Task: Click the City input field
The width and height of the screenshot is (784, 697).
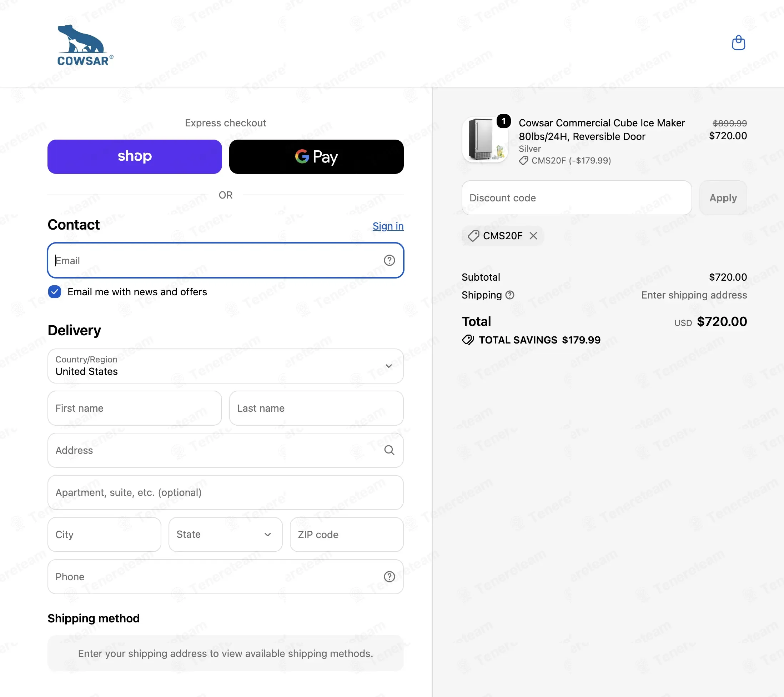Action: pos(104,534)
